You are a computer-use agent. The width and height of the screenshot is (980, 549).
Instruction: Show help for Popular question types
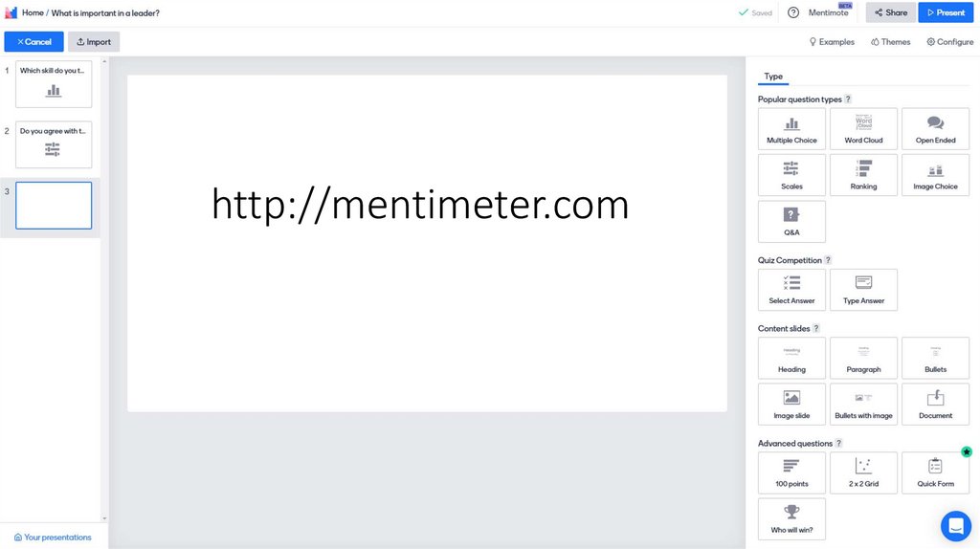[848, 99]
